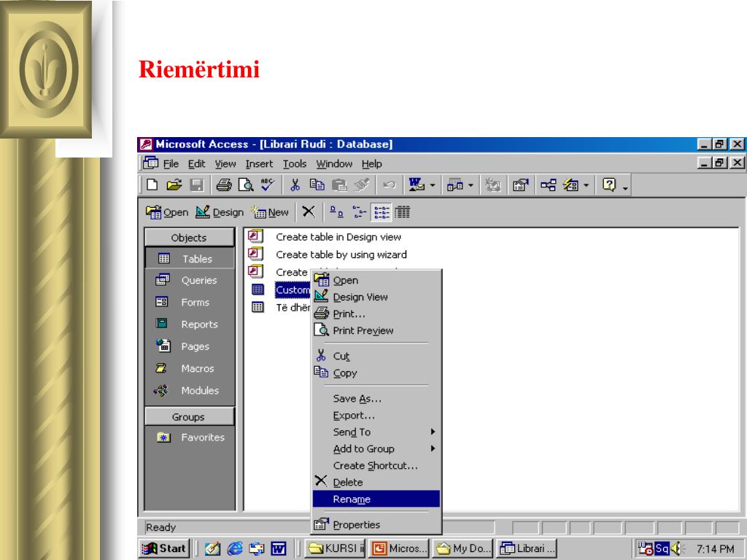
Task: Click the OfficeLinks Word icon
Action: point(417,184)
